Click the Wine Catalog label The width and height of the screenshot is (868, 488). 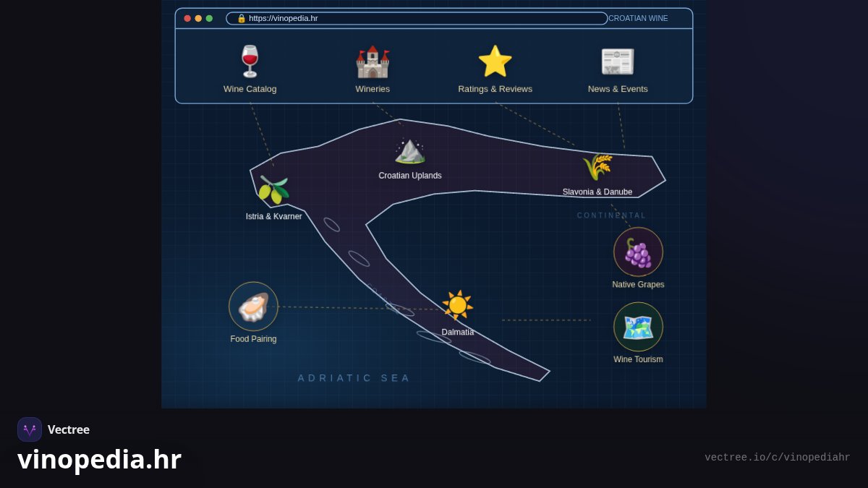[x=250, y=89]
